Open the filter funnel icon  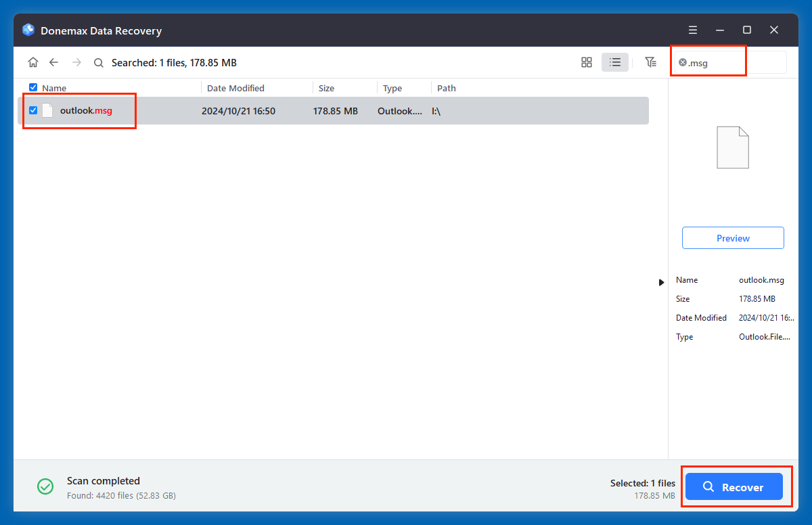tap(650, 62)
